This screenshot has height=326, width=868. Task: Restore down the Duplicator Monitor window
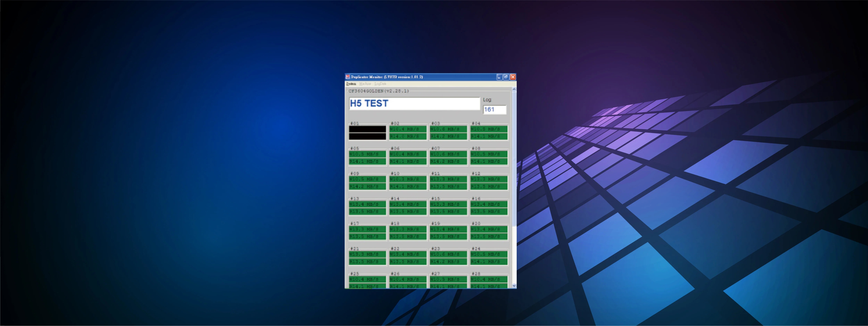coord(506,77)
